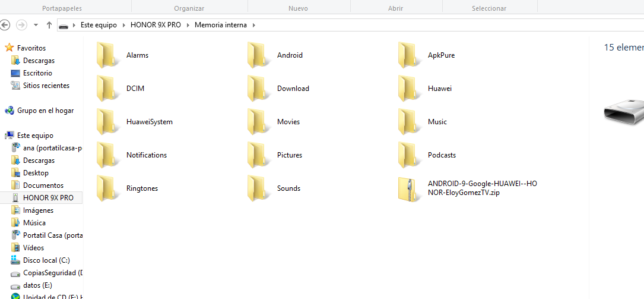The height and width of the screenshot is (299, 644).
Task: Select Sitios recientes in Favoritos
Action: tap(46, 86)
